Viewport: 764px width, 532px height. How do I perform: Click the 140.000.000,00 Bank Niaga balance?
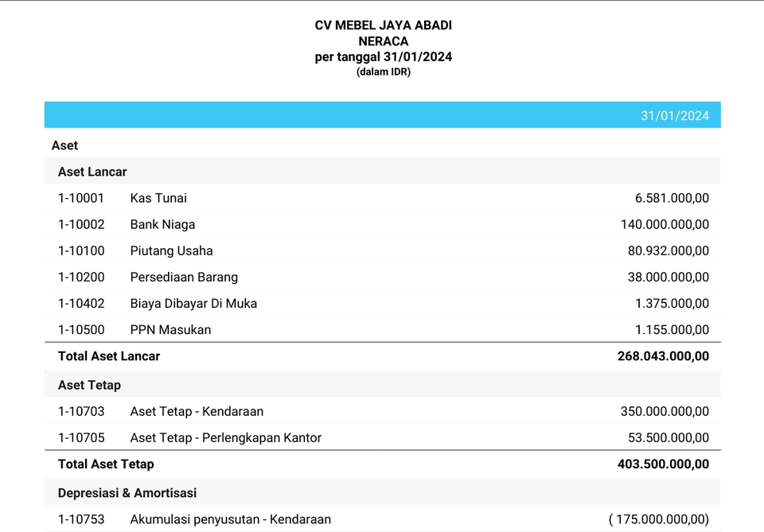pos(665,224)
